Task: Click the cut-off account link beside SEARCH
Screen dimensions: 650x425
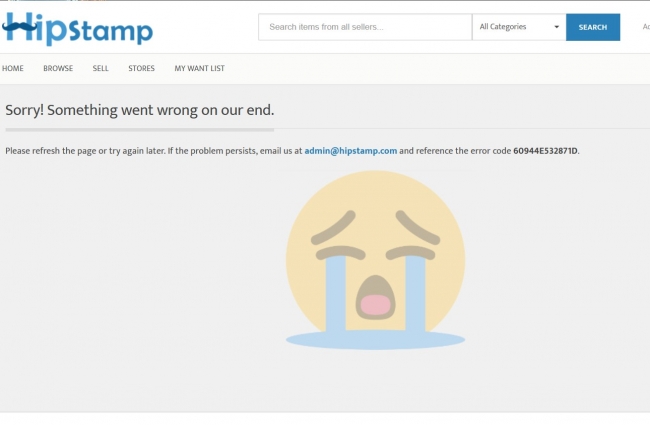Action: coord(646,27)
